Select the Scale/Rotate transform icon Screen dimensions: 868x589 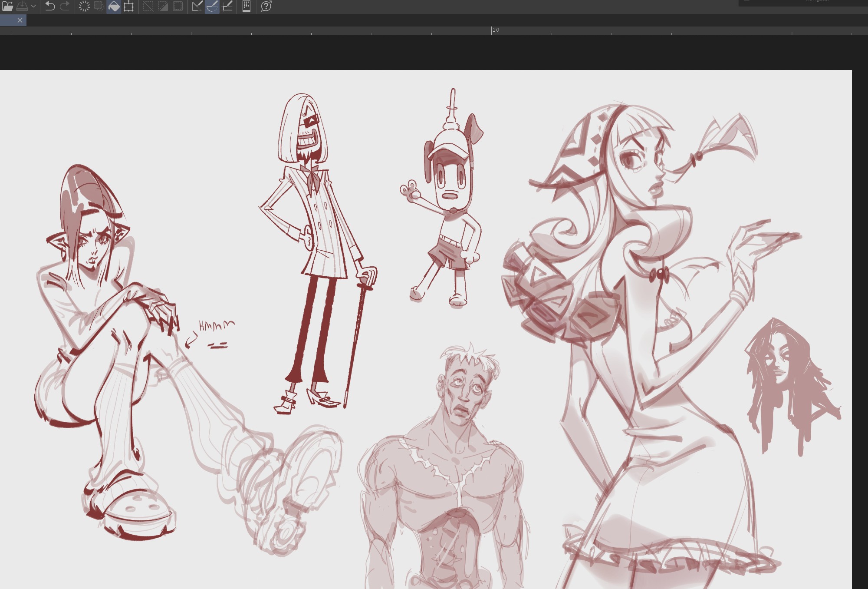128,6
